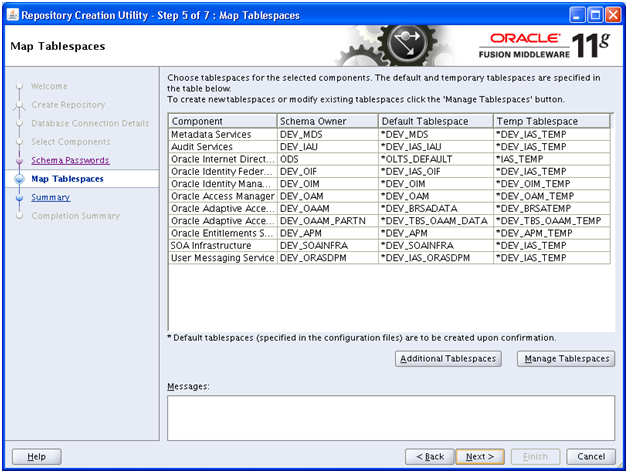Click schema owner cell ODS
This screenshot has height=473, width=628.
(x=328, y=159)
